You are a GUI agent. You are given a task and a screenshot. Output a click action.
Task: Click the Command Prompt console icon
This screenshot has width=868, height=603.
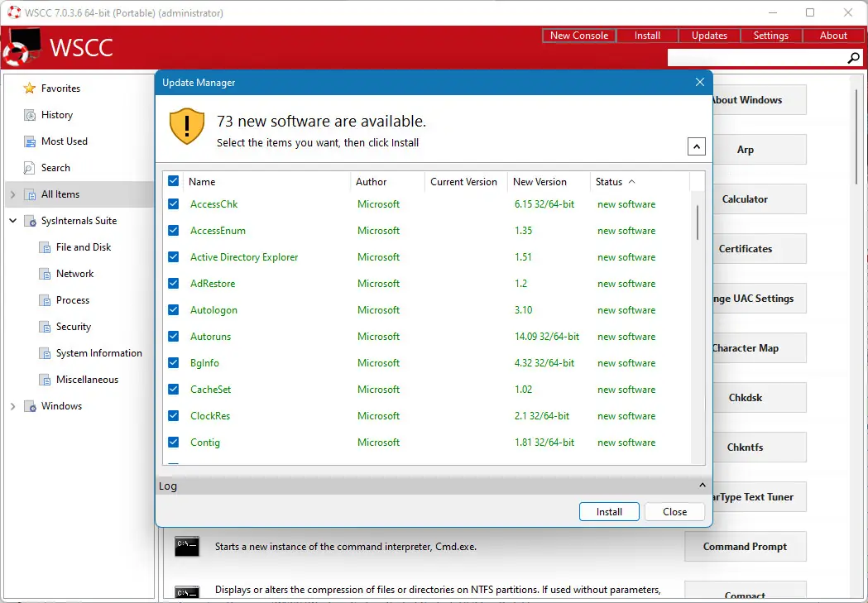(x=186, y=547)
